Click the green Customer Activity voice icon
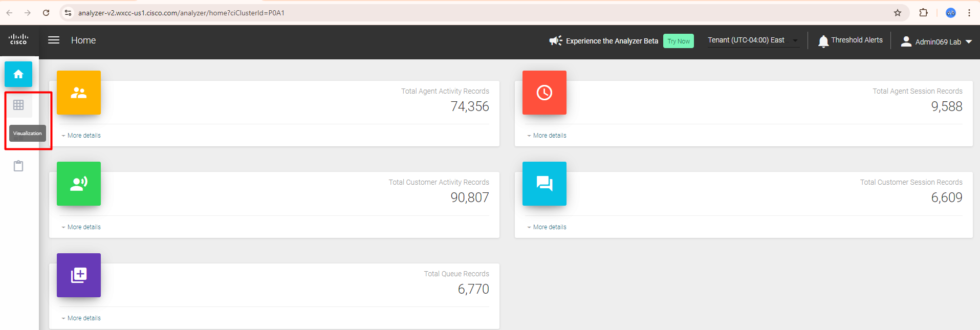This screenshot has width=980, height=330. coord(79,184)
